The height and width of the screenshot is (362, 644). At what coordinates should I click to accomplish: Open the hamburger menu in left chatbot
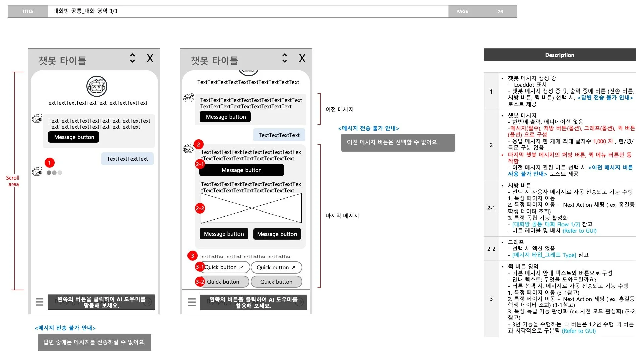pyautogui.click(x=40, y=302)
